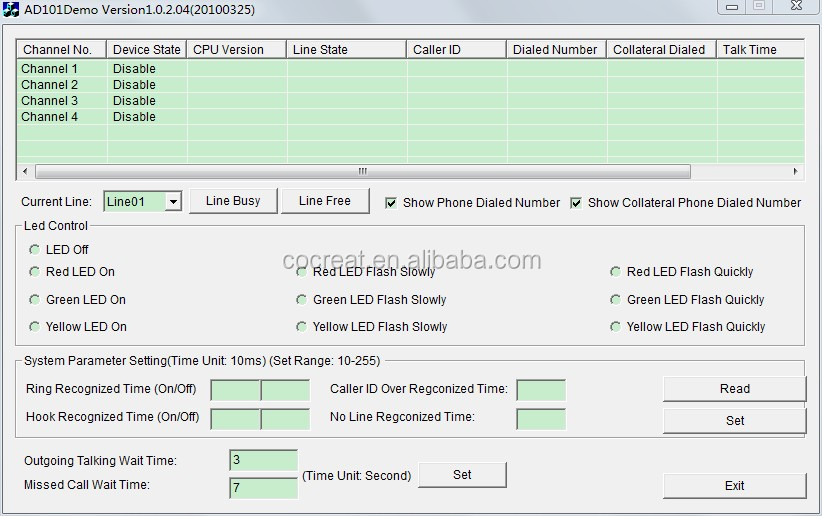
Task: Open the Current Line dropdown
Action: click(173, 202)
